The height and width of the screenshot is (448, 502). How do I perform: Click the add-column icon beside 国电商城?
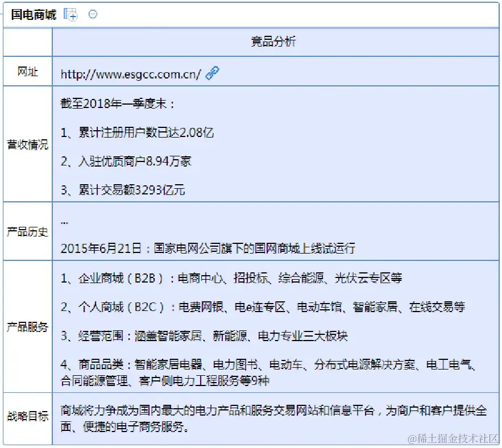click(x=70, y=14)
